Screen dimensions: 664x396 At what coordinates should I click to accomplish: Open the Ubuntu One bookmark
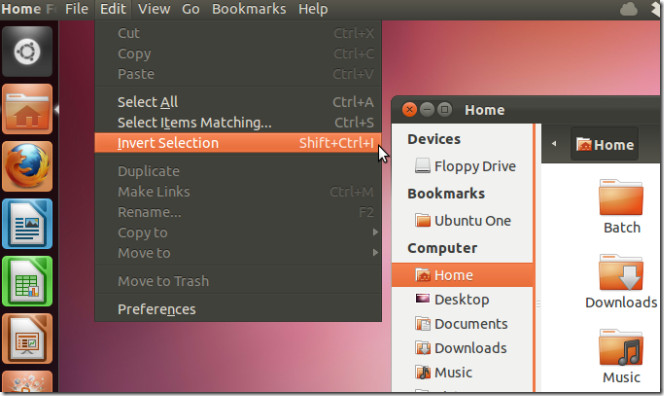[x=462, y=221]
